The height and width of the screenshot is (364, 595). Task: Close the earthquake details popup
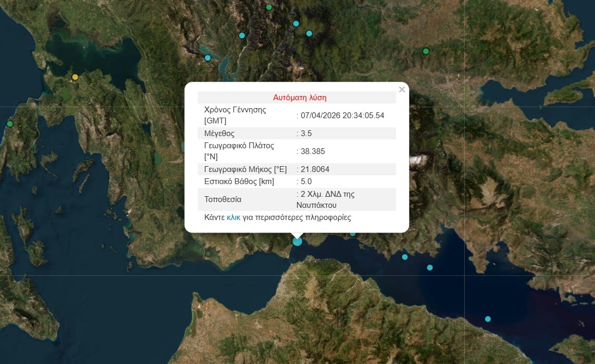pos(402,89)
